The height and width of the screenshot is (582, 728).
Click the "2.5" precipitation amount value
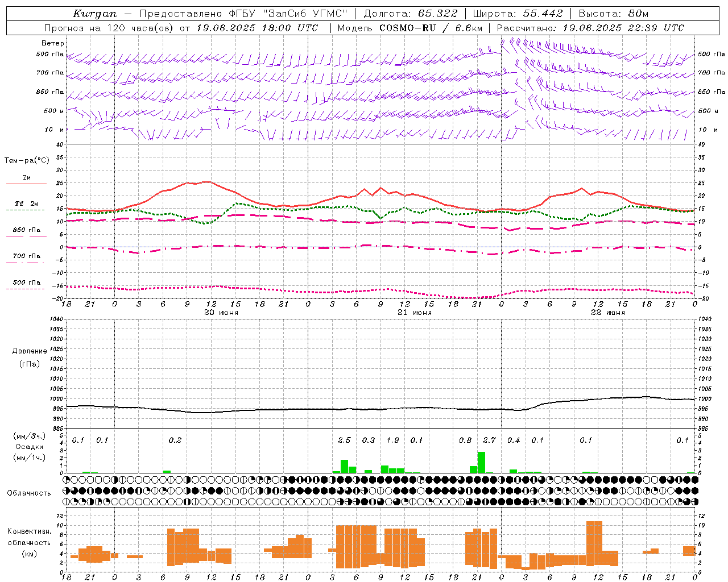click(x=344, y=440)
